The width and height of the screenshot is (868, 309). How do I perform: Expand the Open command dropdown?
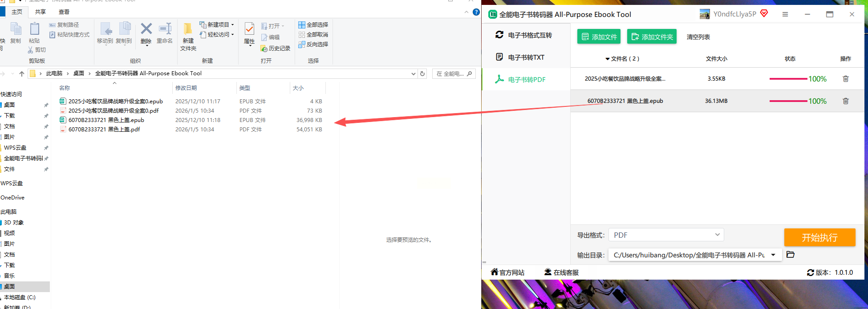tap(283, 26)
